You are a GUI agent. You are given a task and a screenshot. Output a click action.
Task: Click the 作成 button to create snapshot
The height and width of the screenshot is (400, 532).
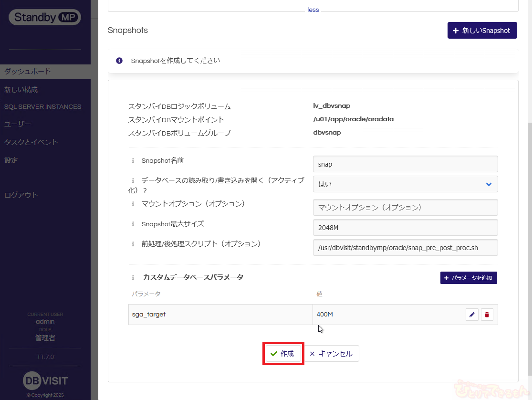283,354
